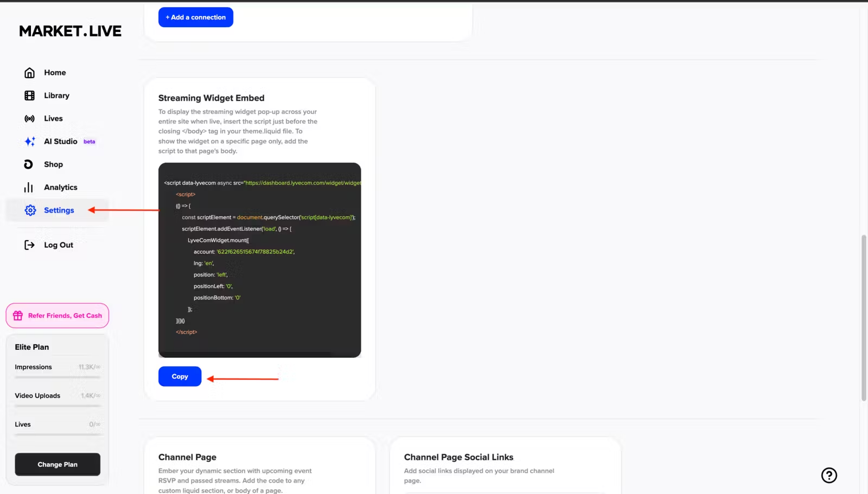
Task: Click the AI Studio sparkle icon
Action: coord(30,142)
